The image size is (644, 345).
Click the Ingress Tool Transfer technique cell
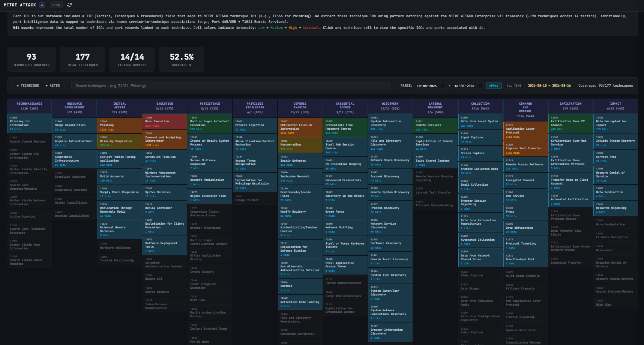point(525,148)
